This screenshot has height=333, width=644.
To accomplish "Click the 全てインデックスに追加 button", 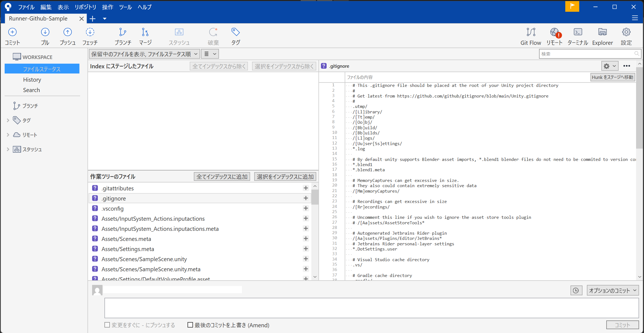I will click(221, 176).
